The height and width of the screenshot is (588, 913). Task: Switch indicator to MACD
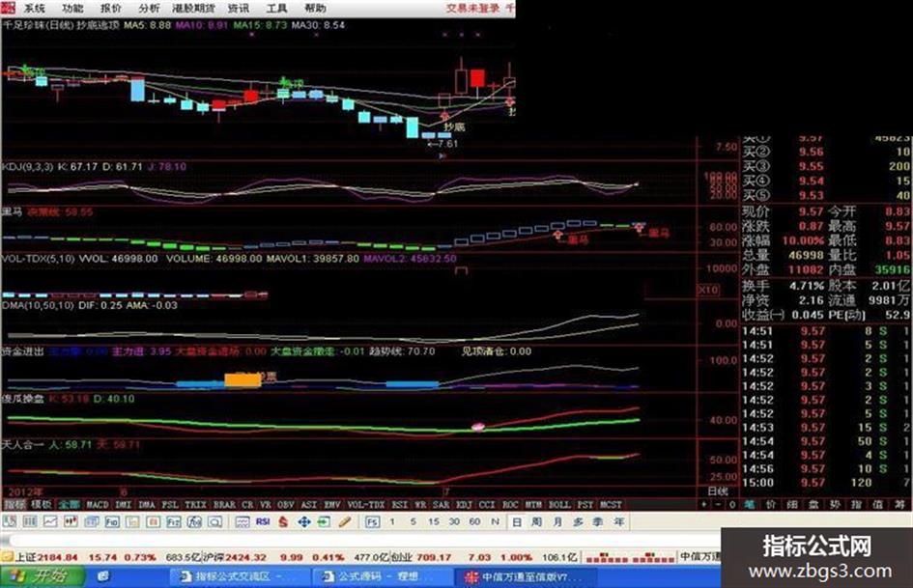98,504
